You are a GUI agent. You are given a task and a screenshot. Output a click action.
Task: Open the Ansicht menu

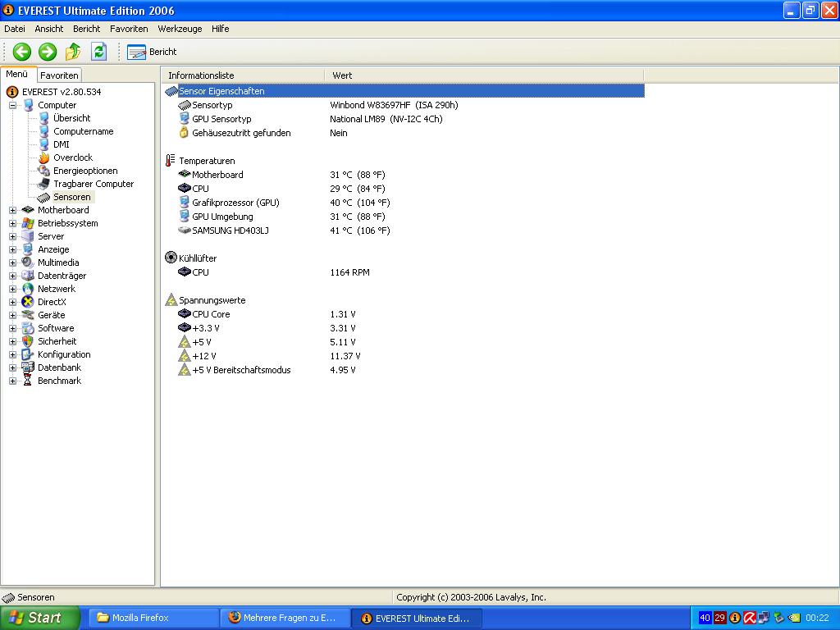point(48,29)
